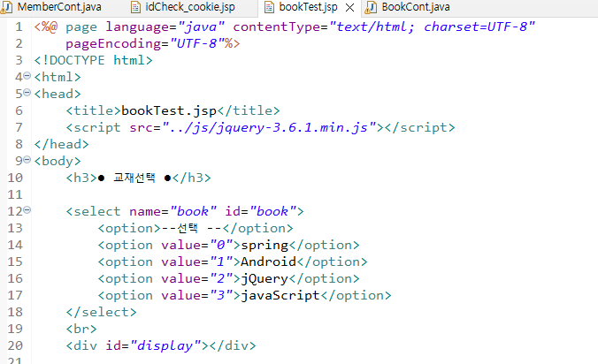Click the spring option text
The width and height of the screenshot is (598, 364).
pos(264,246)
